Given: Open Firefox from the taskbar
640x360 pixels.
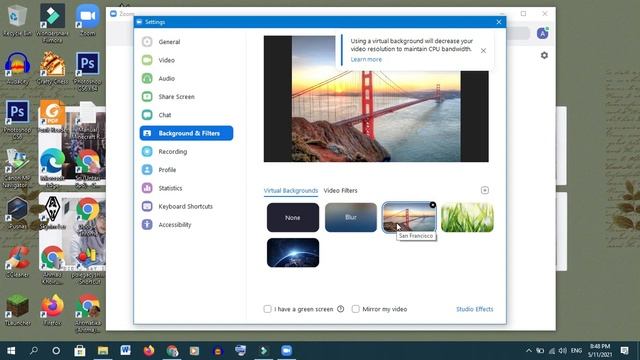Looking at the screenshot, I should pyautogui.click(x=149, y=351).
